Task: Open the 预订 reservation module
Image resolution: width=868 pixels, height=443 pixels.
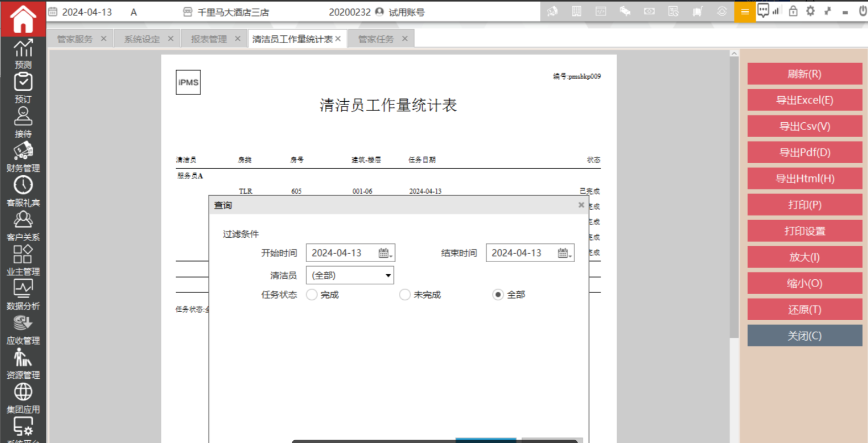Action: click(23, 88)
